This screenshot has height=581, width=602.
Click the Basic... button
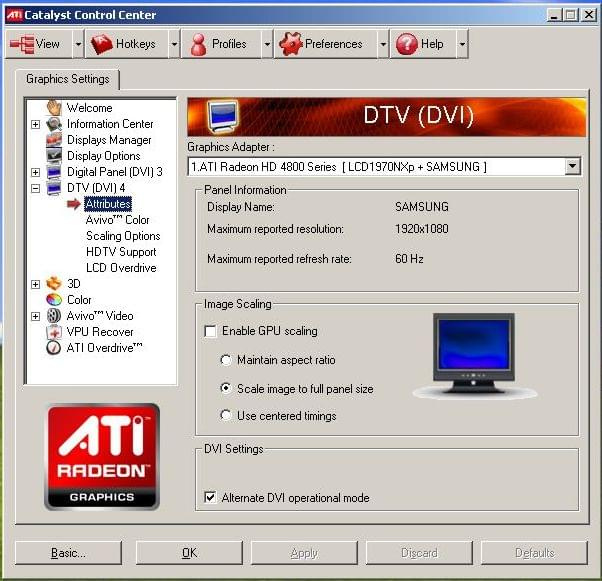tap(68, 553)
